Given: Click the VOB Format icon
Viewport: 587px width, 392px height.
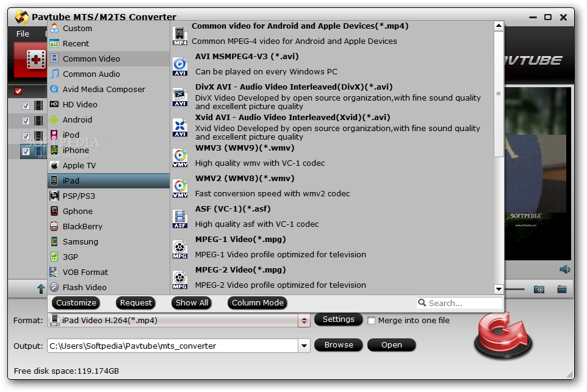Looking at the screenshot, I should point(55,272).
